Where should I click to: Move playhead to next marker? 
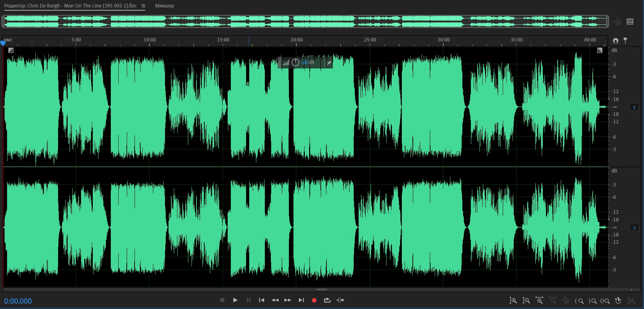pos(301,300)
